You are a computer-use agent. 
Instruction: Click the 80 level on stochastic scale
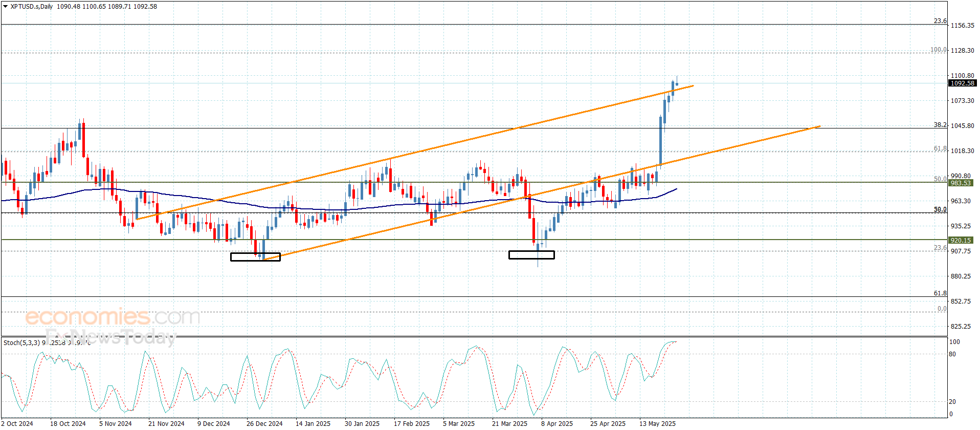pyautogui.click(x=952, y=354)
